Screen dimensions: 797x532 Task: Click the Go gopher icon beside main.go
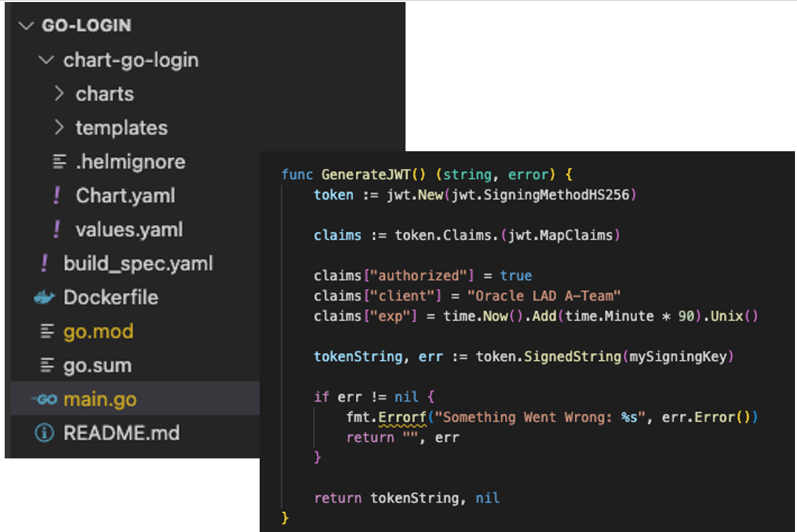45,400
